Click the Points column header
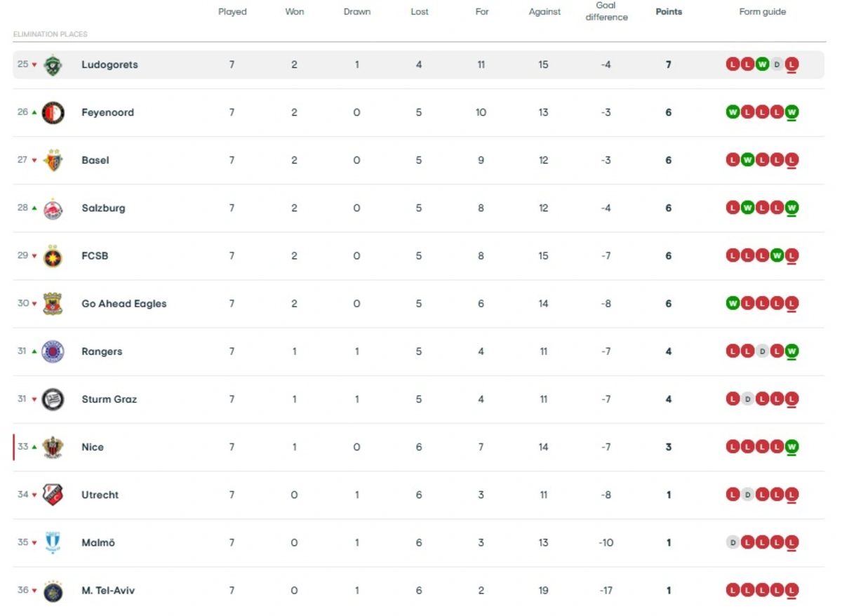Screen dimensions: 842x616 click(669, 12)
